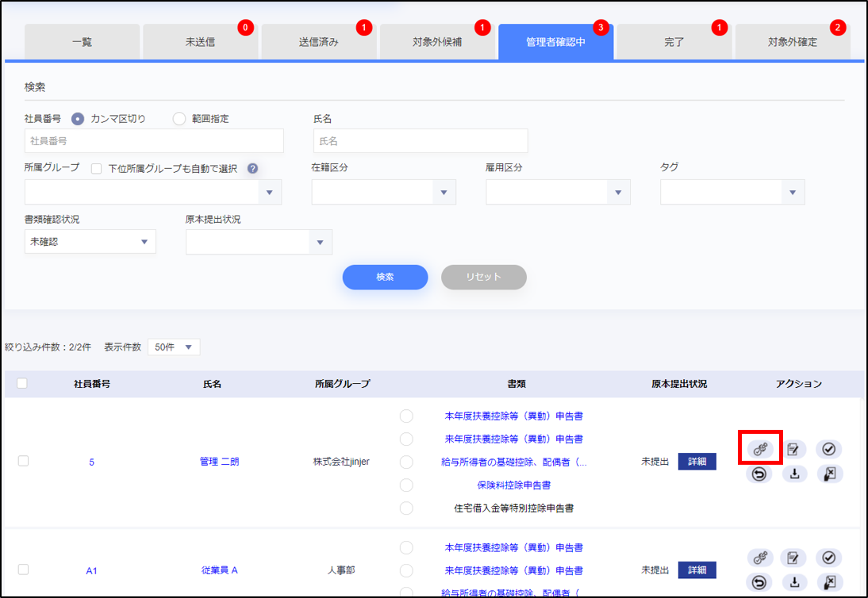Click the help icon beside 下位所属グループも自動で選択
This screenshot has height=598, width=868.
click(x=252, y=169)
